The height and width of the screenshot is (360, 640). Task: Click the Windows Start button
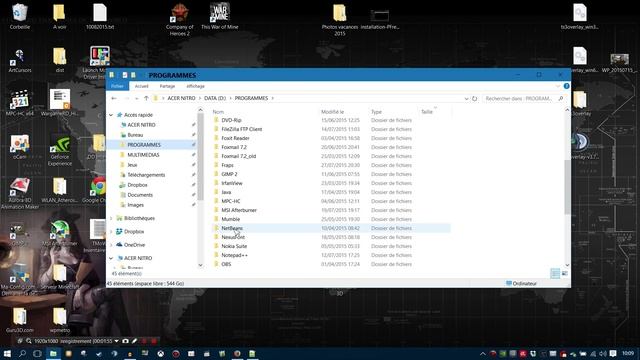coord(7,353)
